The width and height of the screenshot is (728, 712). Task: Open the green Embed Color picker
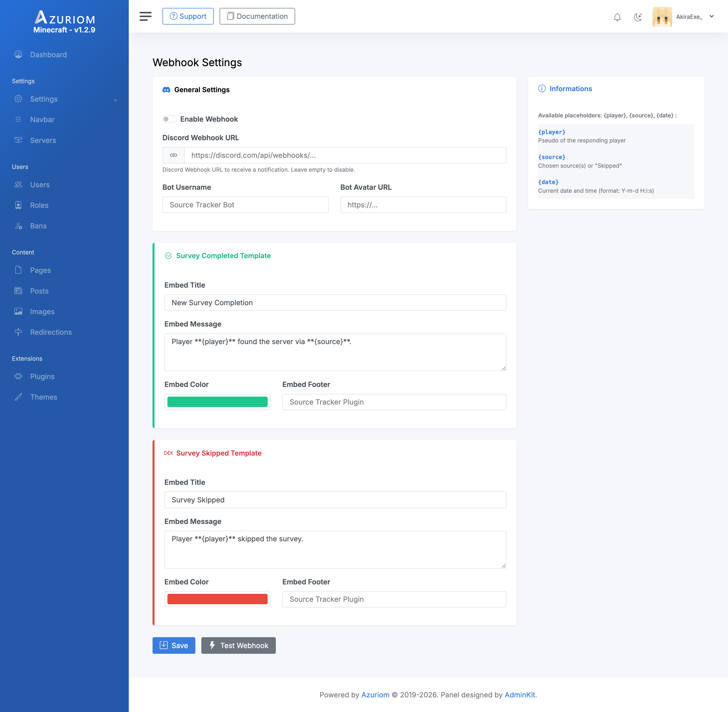(217, 402)
